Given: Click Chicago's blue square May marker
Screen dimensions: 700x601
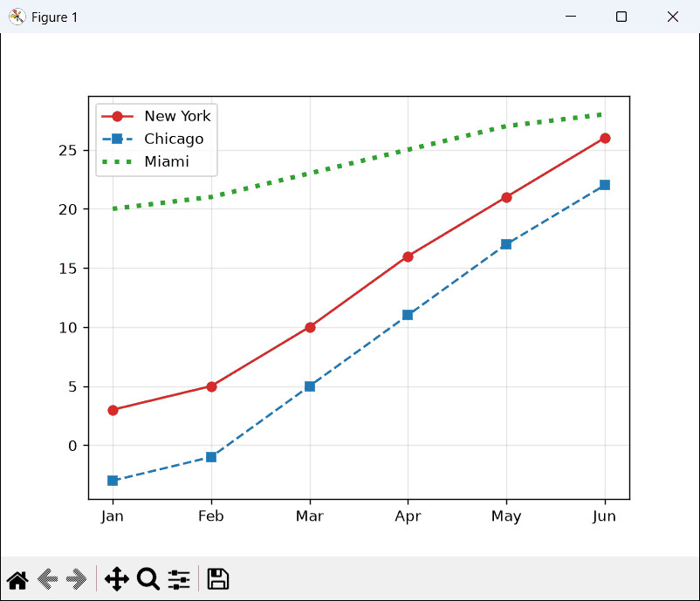Looking at the screenshot, I should pos(506,244).
